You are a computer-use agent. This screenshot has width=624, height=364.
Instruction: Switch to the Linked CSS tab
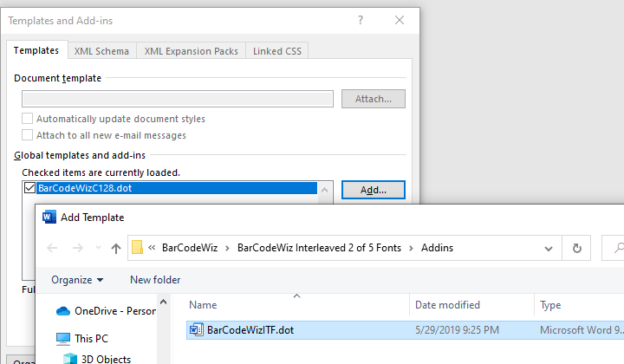coord(277,51)
